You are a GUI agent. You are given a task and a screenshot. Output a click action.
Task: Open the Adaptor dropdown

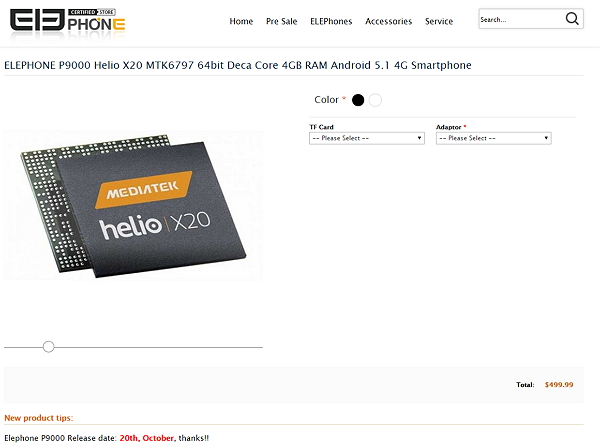(493, 138)
